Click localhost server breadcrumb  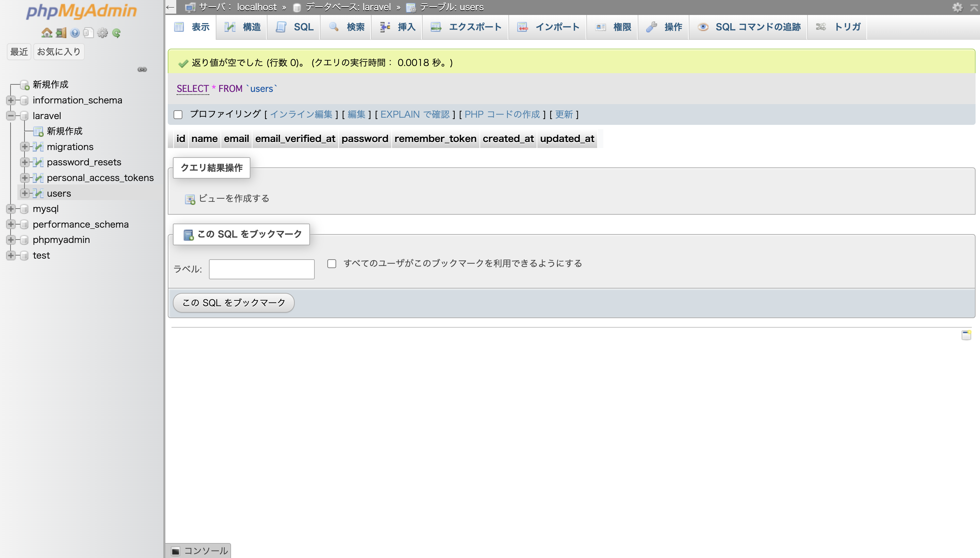click(257, 7)
